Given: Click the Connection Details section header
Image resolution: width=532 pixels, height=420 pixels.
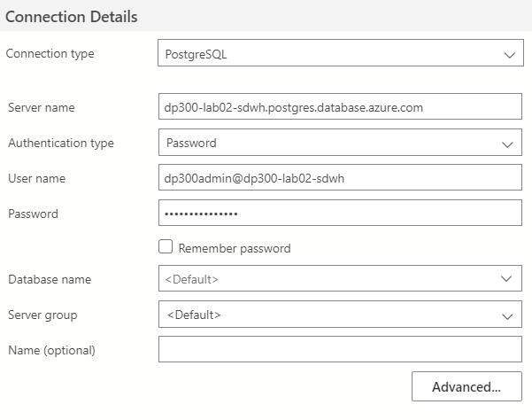Looking at the screenshot, I should [73, 16].
